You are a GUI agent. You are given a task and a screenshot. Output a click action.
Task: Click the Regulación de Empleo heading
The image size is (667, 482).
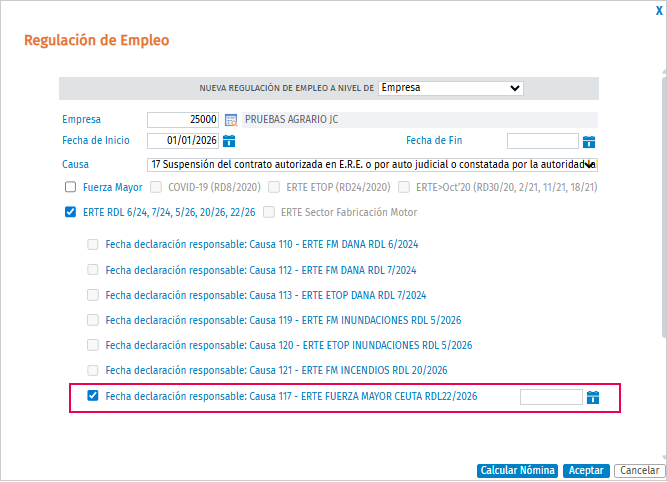97,40
